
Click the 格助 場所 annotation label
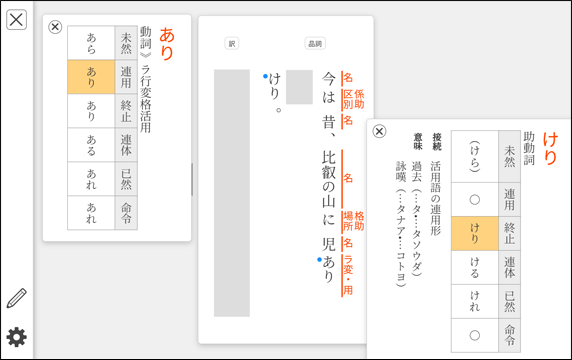point(353,221)
